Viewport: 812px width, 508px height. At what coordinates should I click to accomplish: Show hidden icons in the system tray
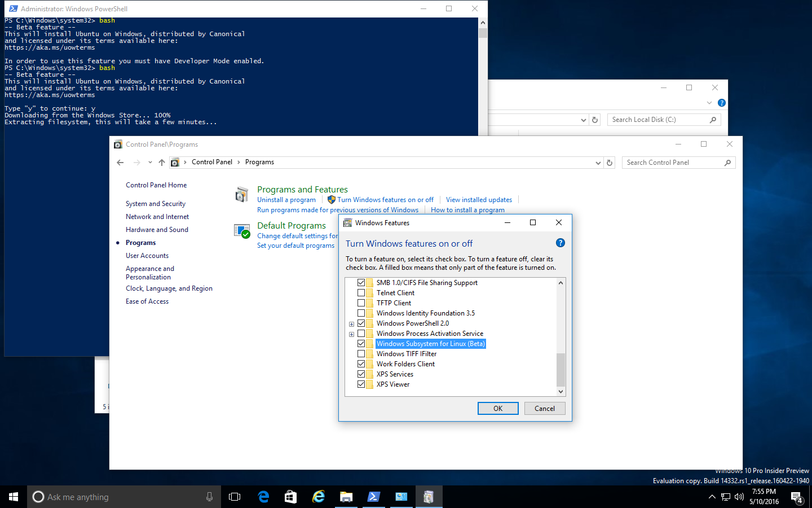[x=712, y=497]
